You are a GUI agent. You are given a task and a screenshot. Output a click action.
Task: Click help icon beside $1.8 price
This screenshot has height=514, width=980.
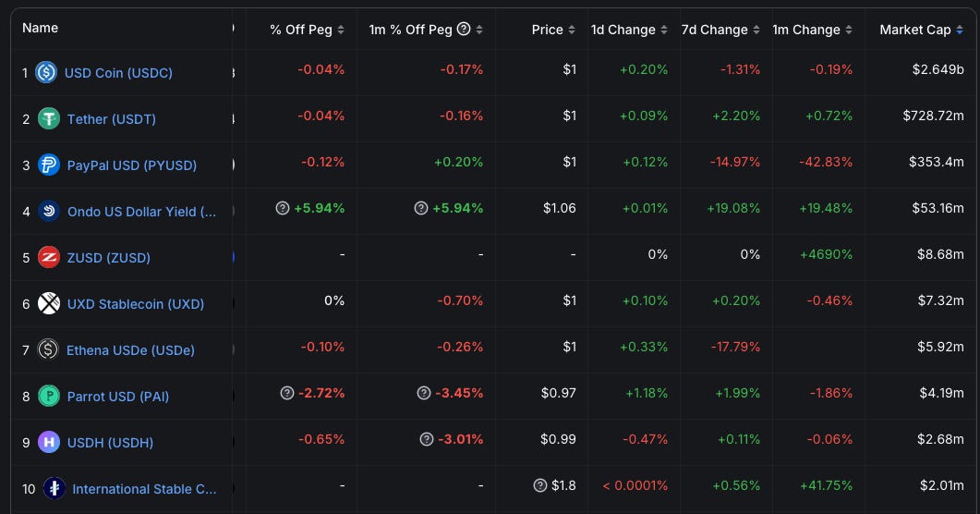pos(540,485)
